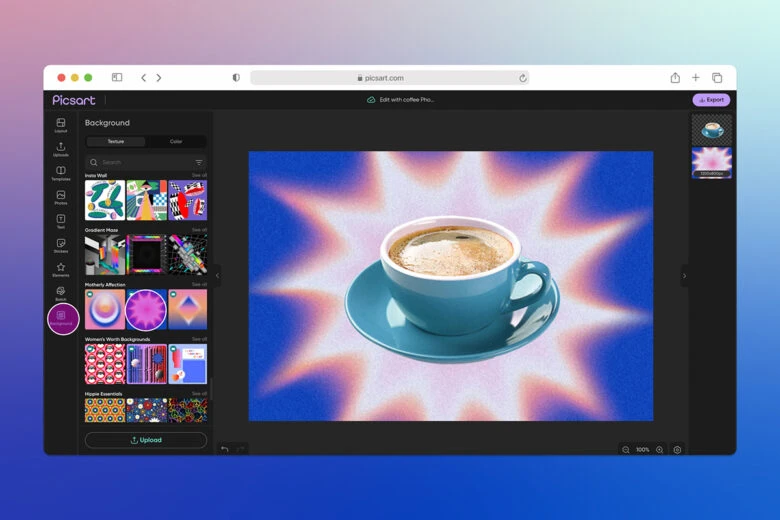
Task: Open the background search filter options
Action: 199,162
